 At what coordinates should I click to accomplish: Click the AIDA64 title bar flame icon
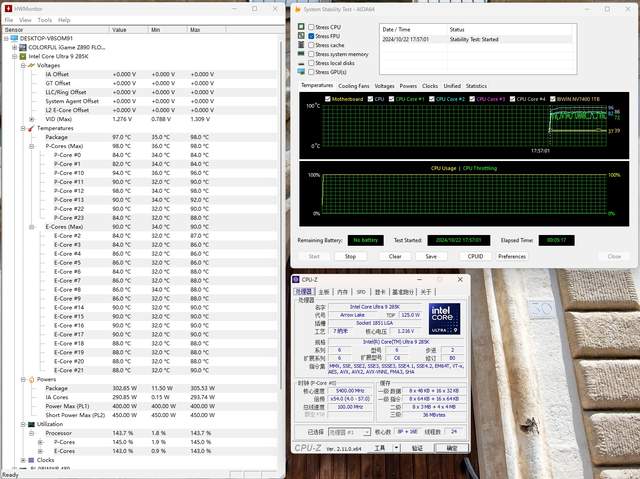pyautogui.click(x=298, y=9)
